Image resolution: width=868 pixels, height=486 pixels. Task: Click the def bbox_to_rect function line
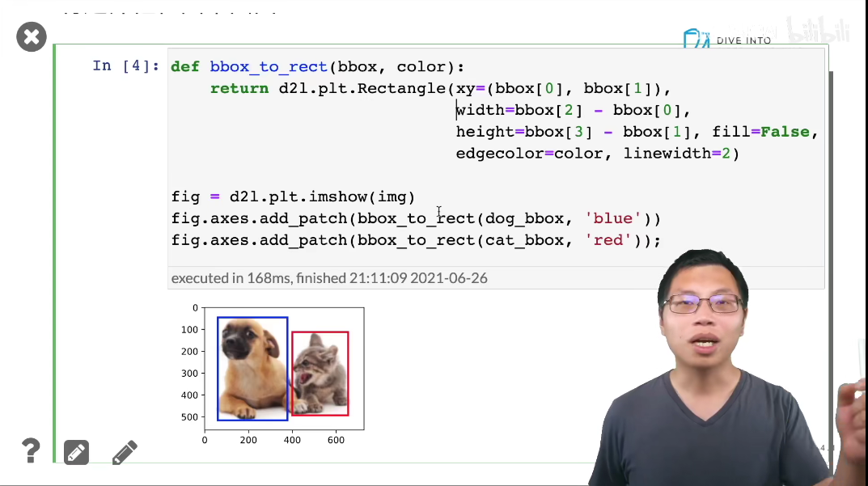(x=318, y=67)
